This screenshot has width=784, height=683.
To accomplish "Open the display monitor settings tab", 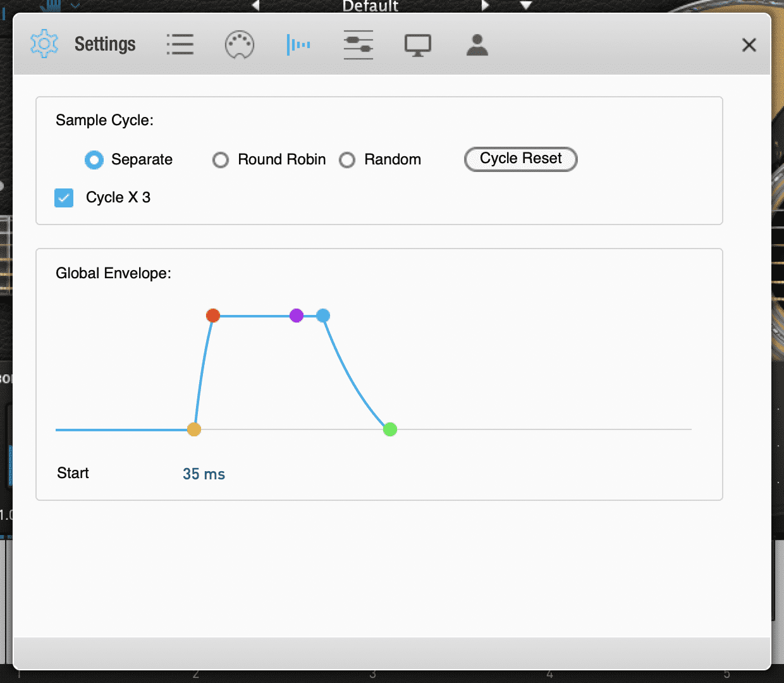I will point(417,45).
